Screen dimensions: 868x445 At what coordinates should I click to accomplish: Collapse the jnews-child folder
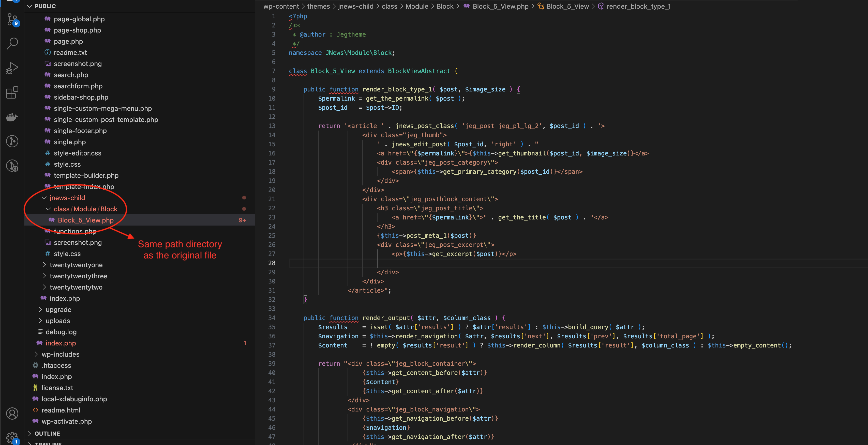(x=67, y=198)
